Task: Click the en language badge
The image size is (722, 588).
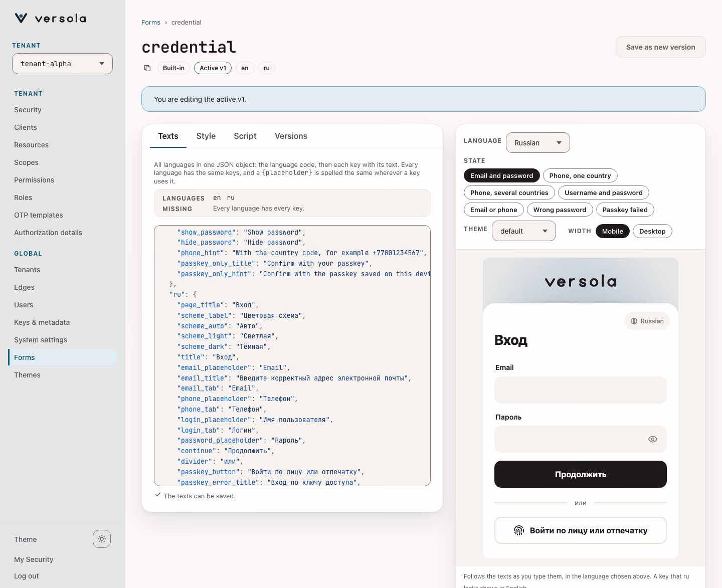Action: 245,68
